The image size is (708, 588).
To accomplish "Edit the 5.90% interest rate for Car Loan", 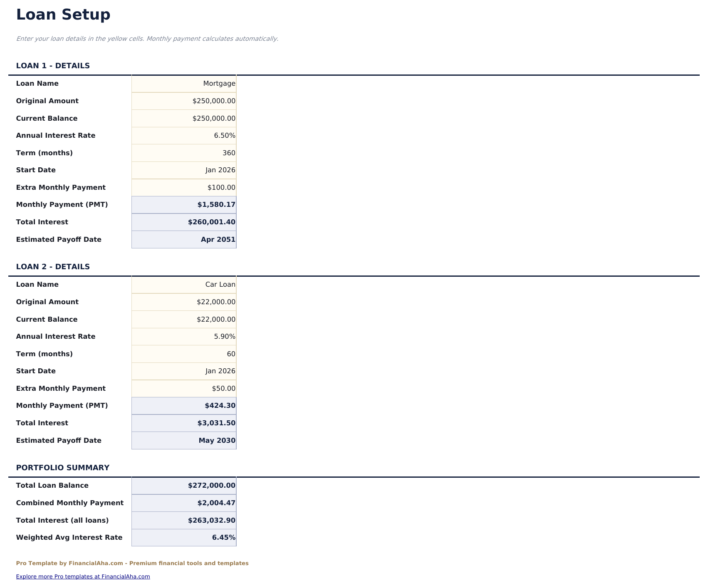I will pyautogui.click(x=184, y=336).
